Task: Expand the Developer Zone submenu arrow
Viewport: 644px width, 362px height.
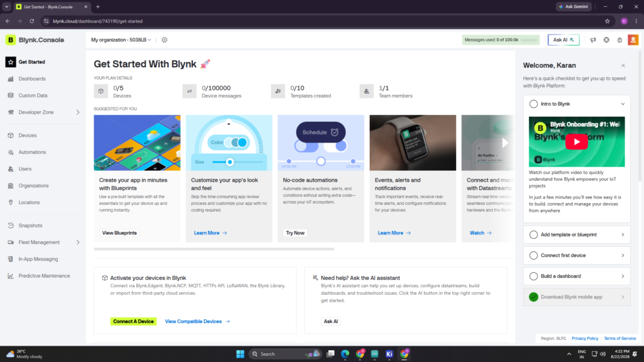Action: coord(77,112)
